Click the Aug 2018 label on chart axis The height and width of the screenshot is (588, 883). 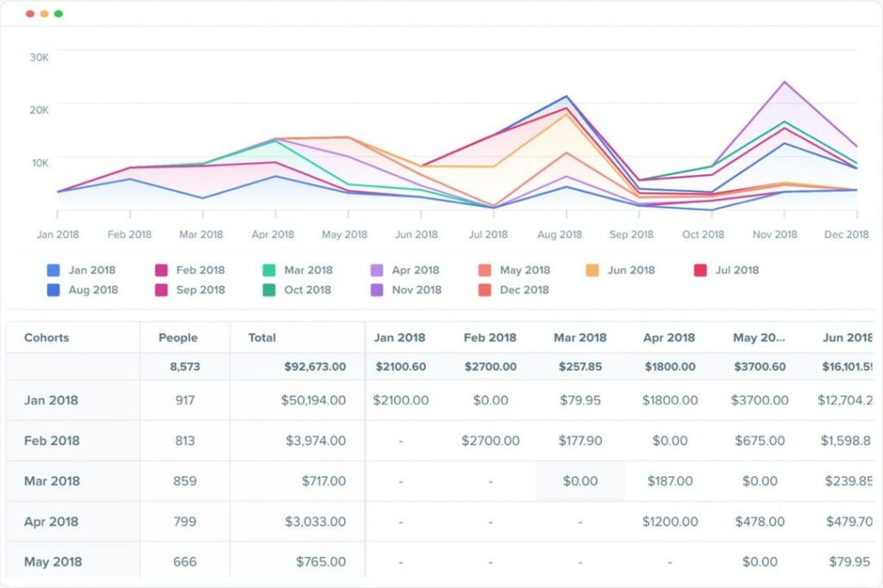click(559, 235)
